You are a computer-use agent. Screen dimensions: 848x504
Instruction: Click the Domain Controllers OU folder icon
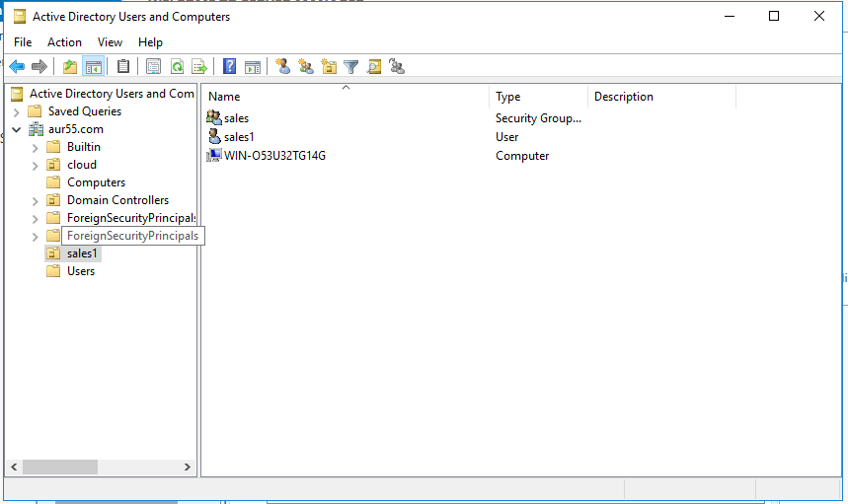(53, 200)
